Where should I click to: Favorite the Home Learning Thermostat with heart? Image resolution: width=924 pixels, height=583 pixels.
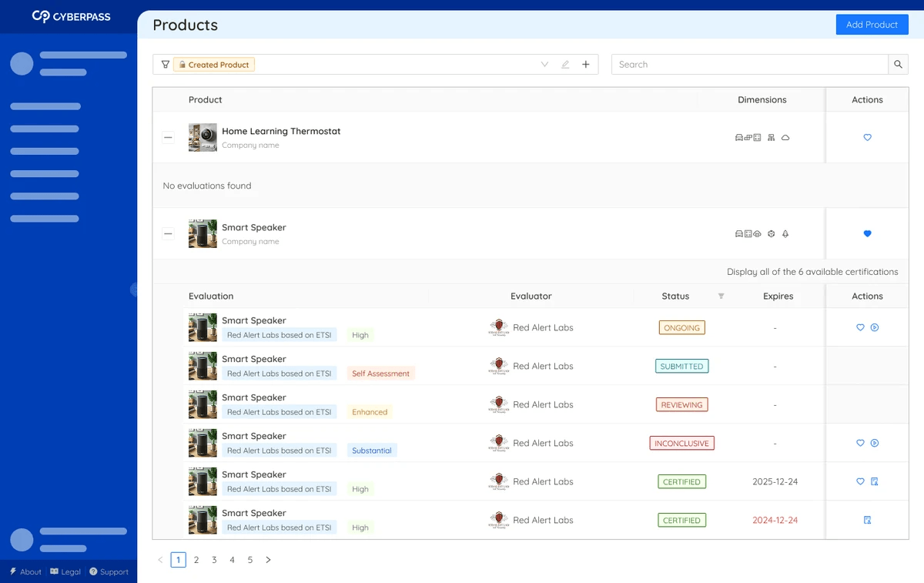(867, 138)
